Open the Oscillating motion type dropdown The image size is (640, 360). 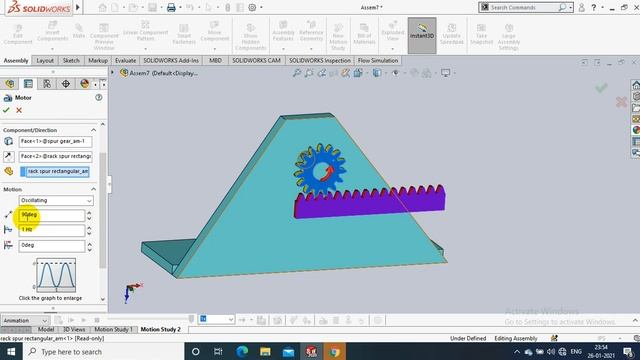pyautogui.click(x=56, y=200)
